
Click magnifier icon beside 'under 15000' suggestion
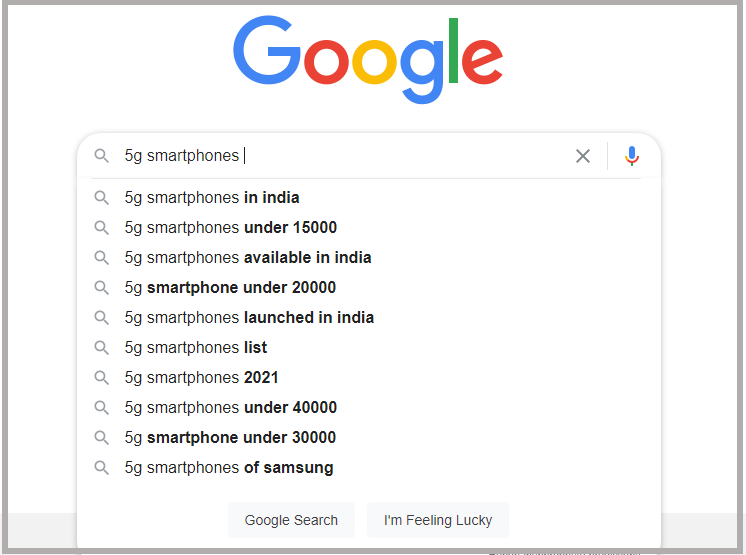pyautogui.click(x=101, y=228)
